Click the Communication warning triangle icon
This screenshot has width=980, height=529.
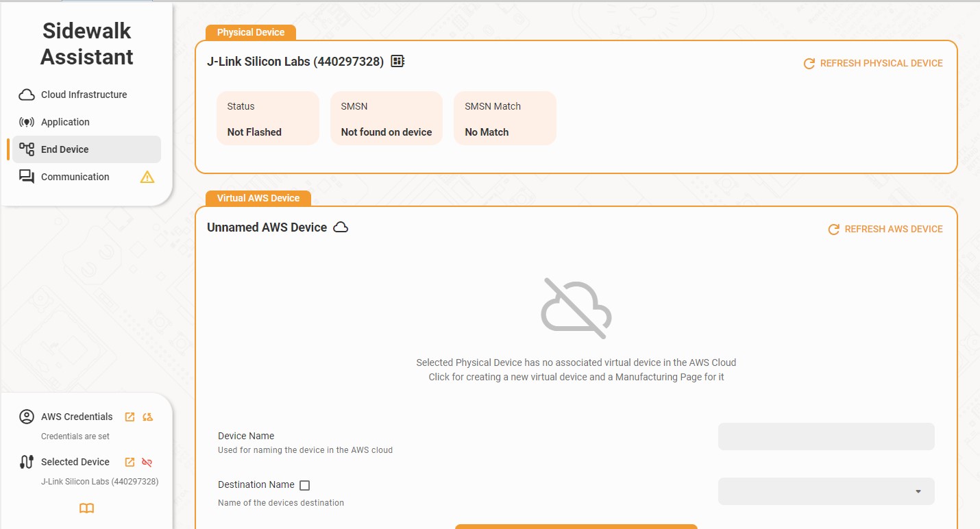click(x=147, y=177)
